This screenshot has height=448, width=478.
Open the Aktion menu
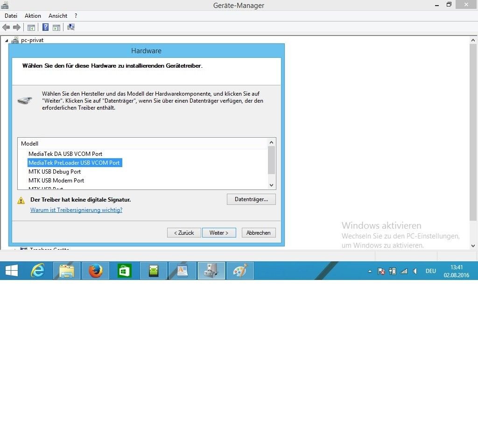pos(33,16)
